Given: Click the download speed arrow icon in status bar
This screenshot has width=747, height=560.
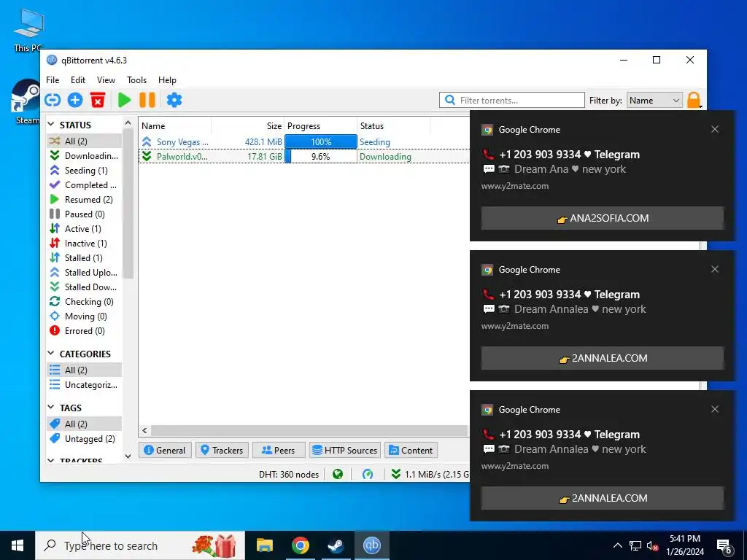Looking at the screenshot, I should tap(395, 474).
